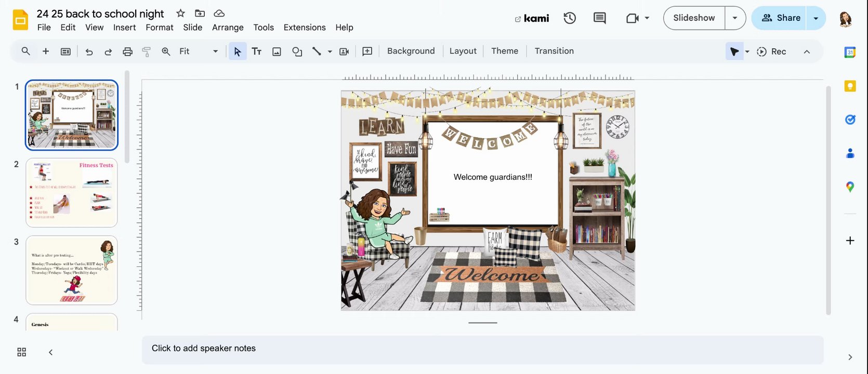Open the Extensions menu
This screenshot has height=374, width=868.
click(305, 28)
